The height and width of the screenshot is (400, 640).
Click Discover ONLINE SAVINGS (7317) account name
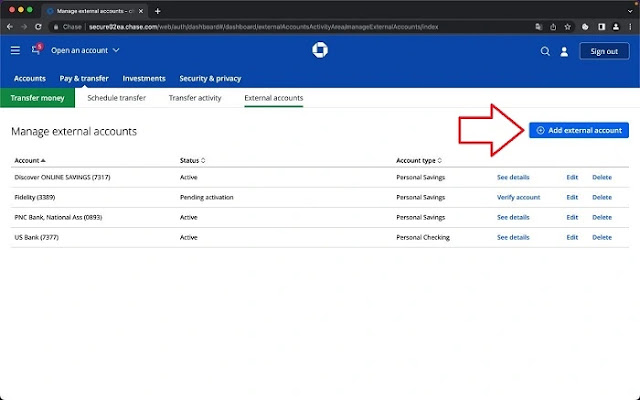(62, 177)
